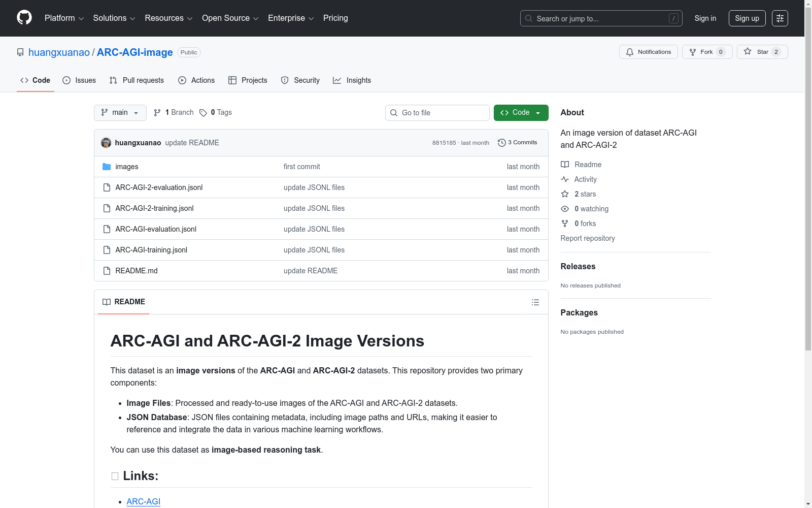The width and height of the screenshot is (812, 508).
Task: Click the Releases heading link
Action: (x=578, y=266)
